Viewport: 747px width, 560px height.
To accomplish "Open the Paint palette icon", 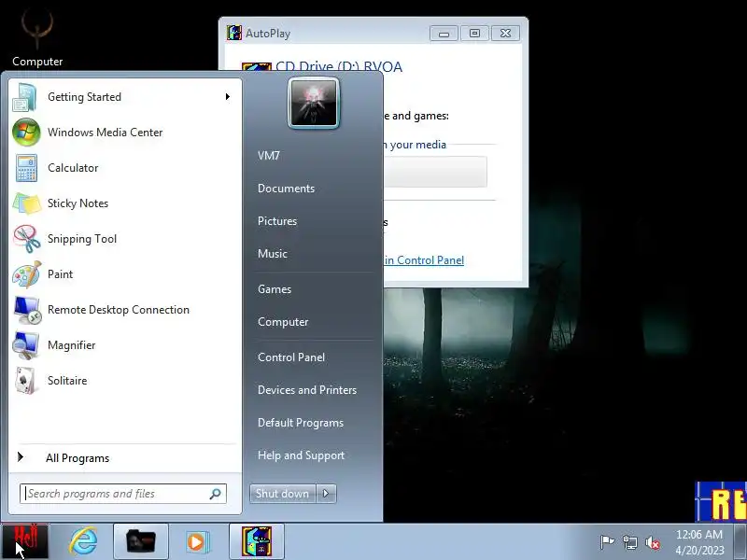I will coord(26,274).
